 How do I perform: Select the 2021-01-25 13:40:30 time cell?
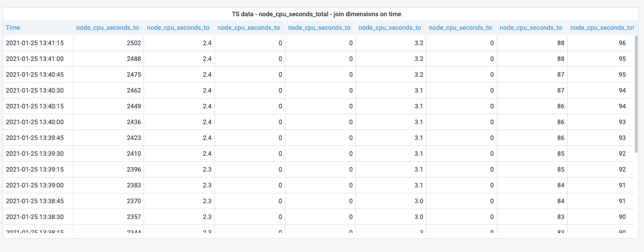pos(34,90)
